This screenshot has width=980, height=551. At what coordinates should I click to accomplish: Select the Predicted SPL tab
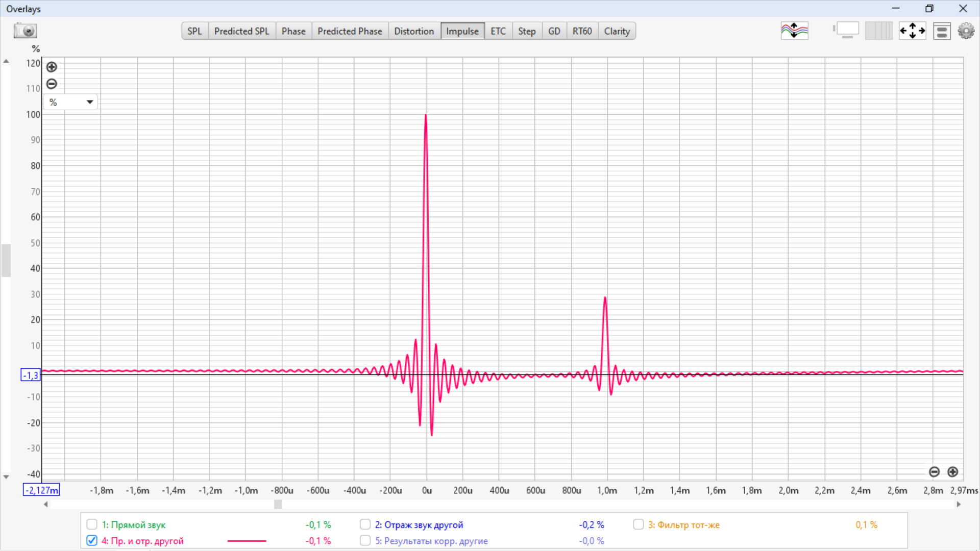(241, 31)
